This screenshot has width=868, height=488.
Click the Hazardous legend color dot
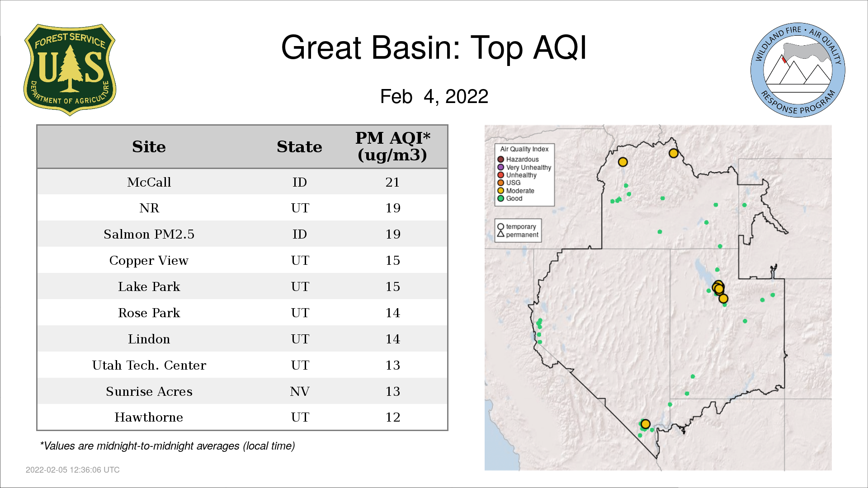[x=500, y=160]
